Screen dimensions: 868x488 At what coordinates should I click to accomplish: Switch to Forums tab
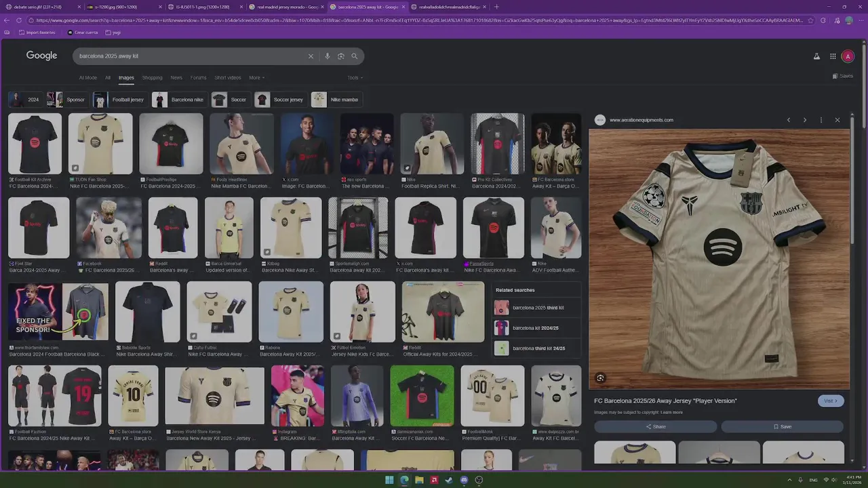click(198, 78)
